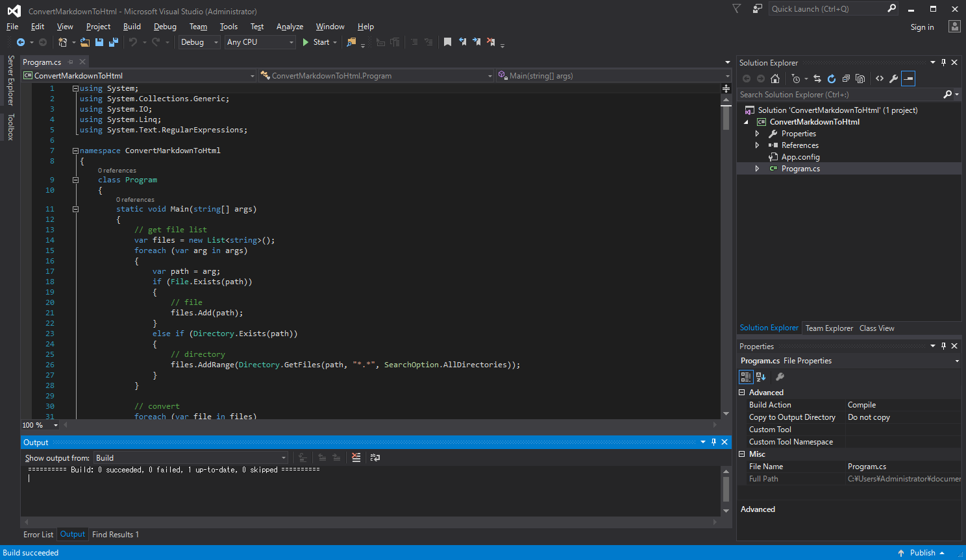Toggle Word Wrap in Output panel

(x=375, y=457)
